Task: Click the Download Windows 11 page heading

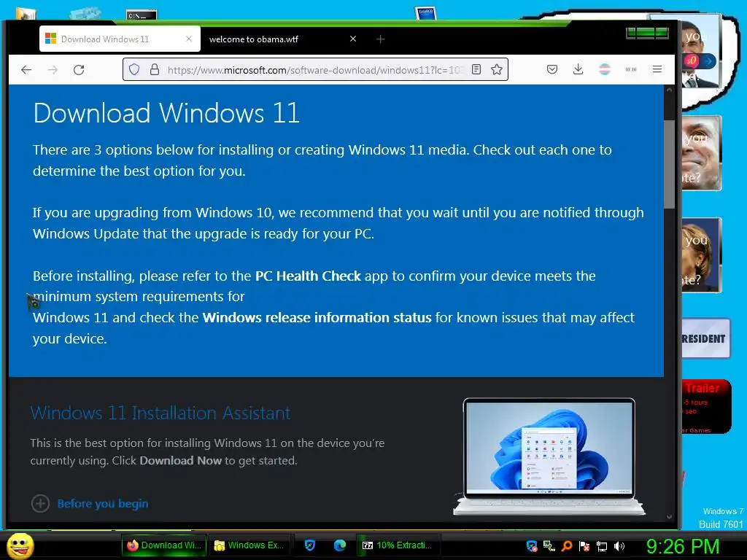Action: [x=166, y=113]
